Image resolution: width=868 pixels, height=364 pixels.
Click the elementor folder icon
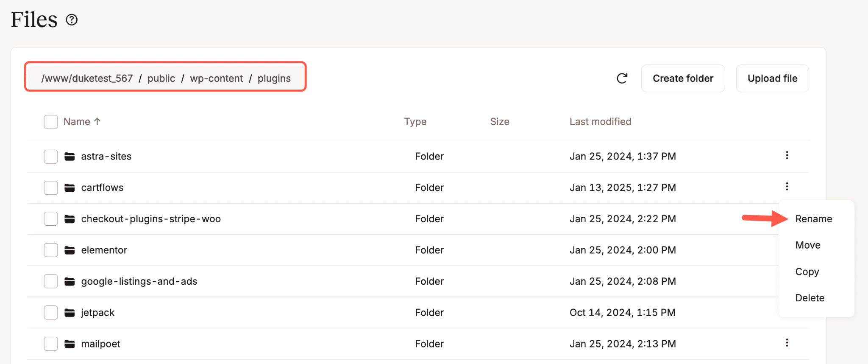[x=70, y=250]
